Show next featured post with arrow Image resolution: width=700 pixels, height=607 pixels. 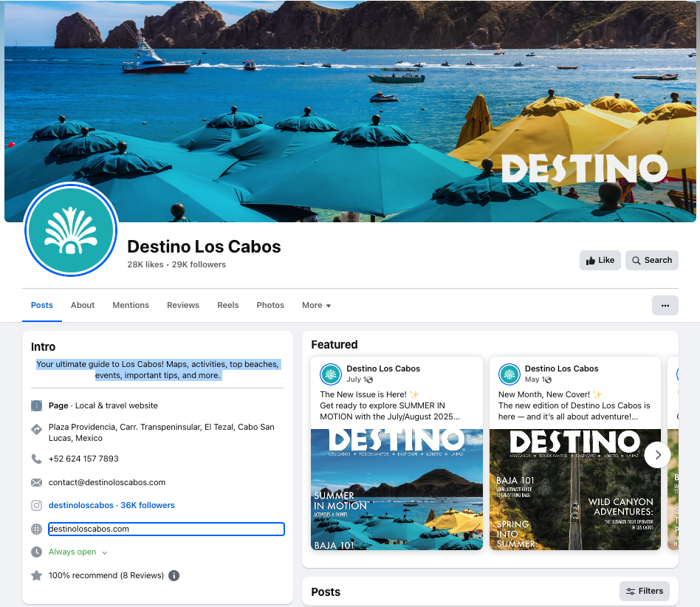pyautogui.click(x=657, y=455)
